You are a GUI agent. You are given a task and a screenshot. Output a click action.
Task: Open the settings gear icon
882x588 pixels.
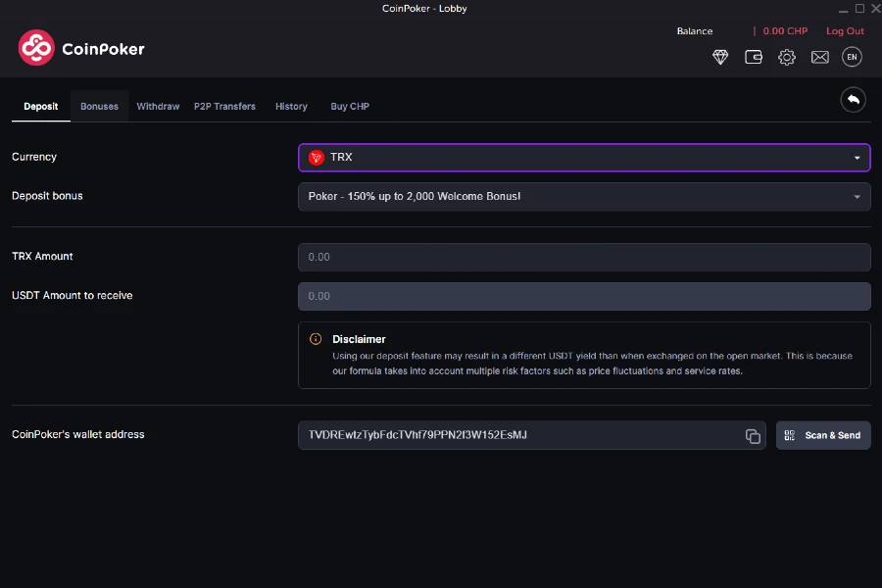click(787, 58)
